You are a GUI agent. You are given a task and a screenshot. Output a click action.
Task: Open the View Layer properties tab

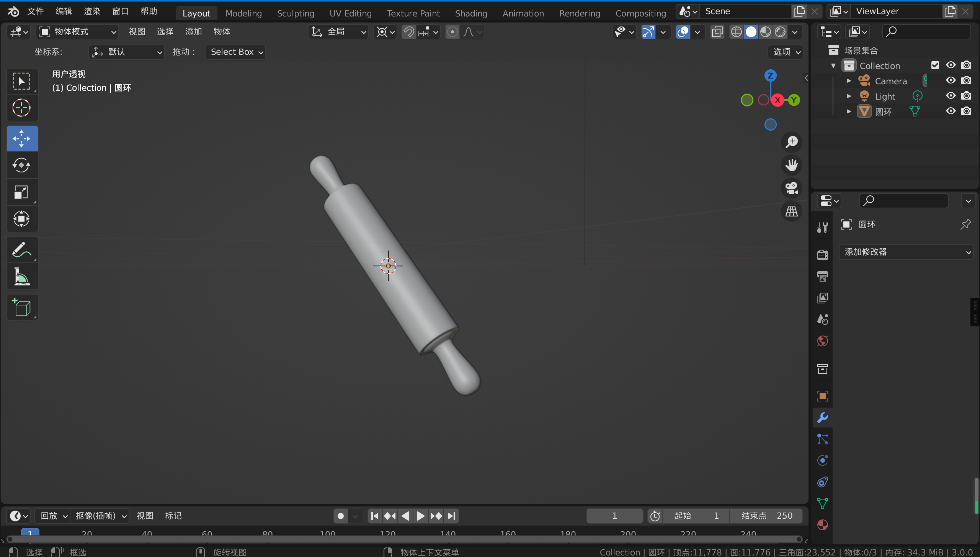(822, 298)
